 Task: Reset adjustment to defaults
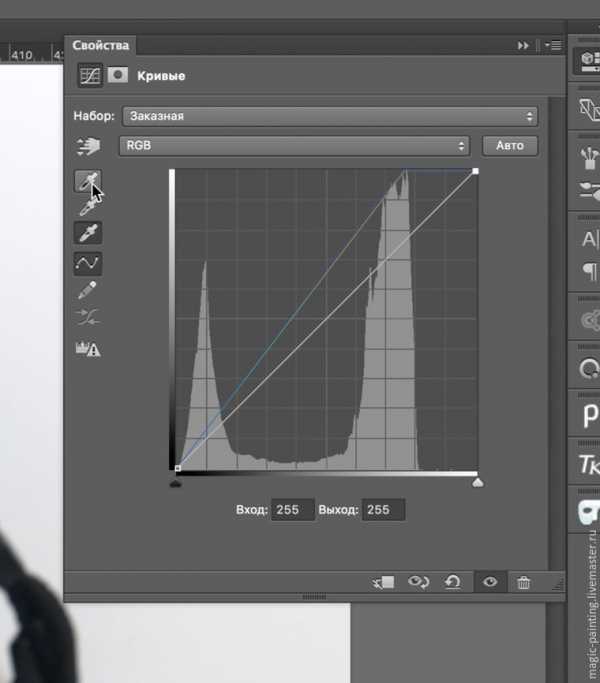coord(453,582)
